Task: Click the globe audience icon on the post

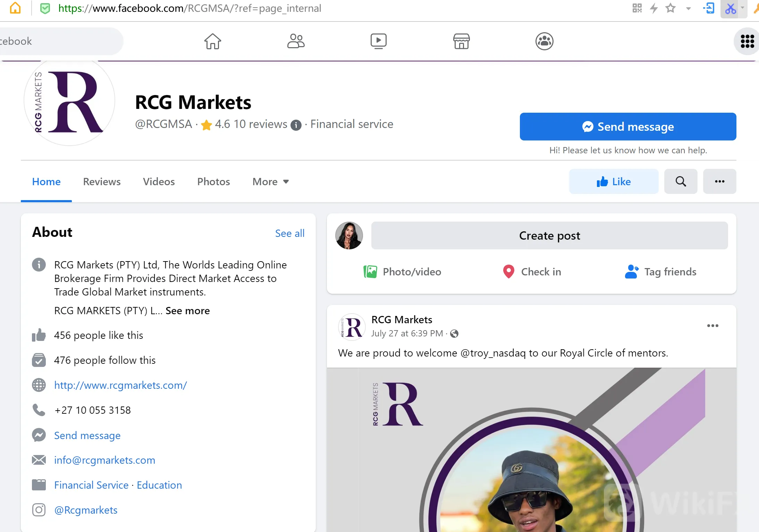Action: click(454, 334)
